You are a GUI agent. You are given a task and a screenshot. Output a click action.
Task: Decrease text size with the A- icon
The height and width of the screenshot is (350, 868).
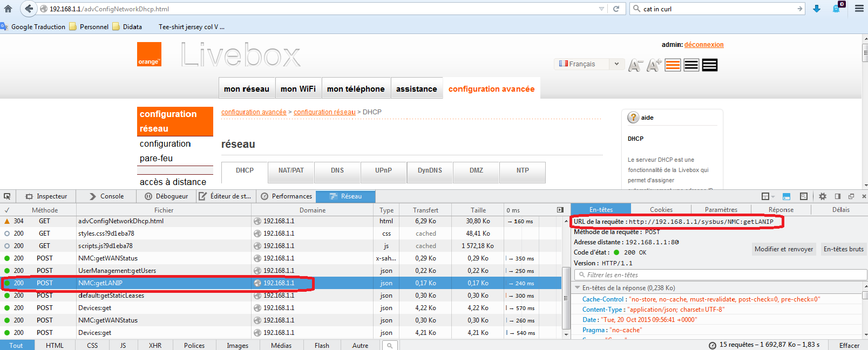pyautogui.click(x=635, y=65)
